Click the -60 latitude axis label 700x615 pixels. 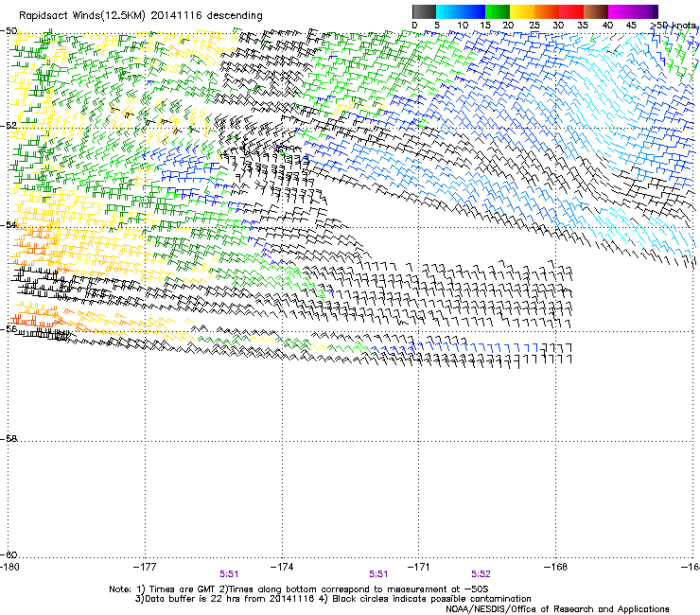click(x=9, y=554)
